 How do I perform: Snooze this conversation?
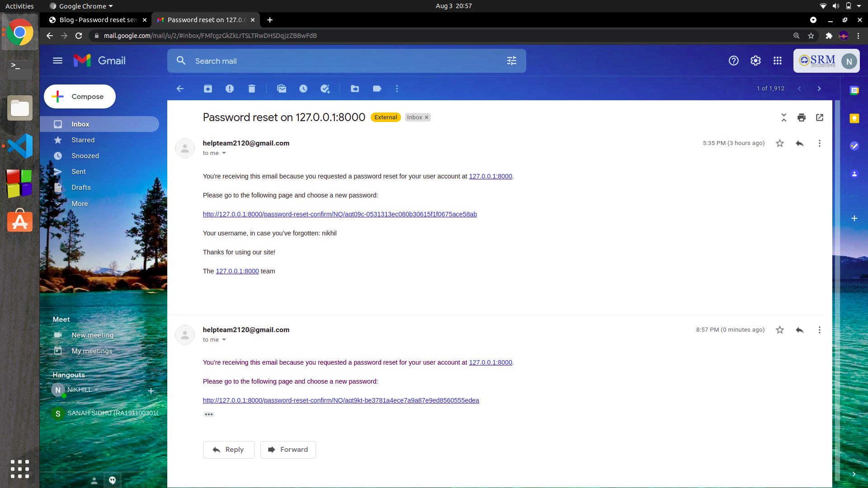pyautogui.click(x=303, y=89)
